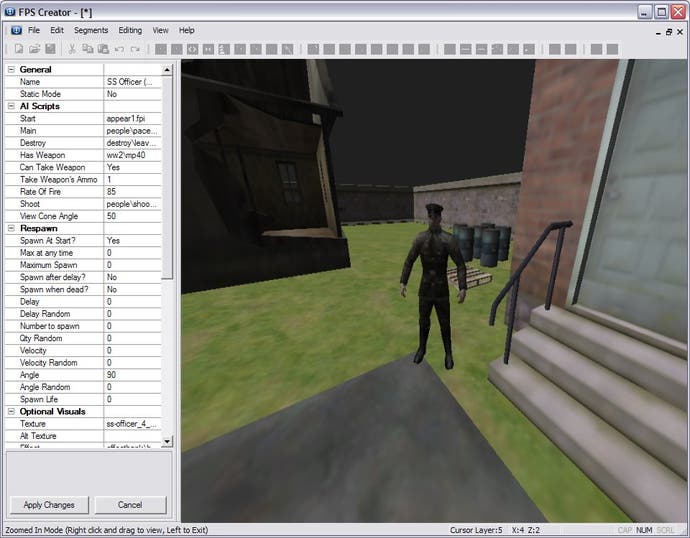This screenshot has height=538, width=690.
Task: Click Apply Changes button
Action: tap(49, 505)
